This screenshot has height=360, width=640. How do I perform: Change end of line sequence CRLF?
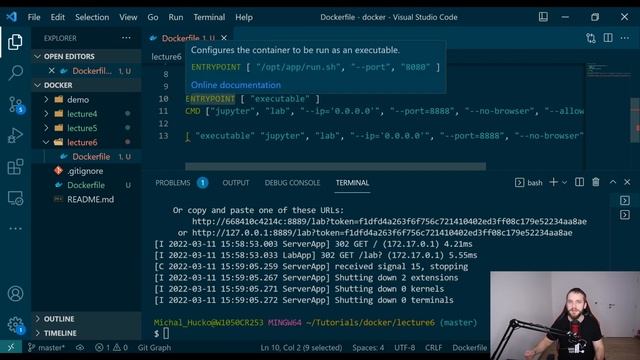[x=433, y=347]
